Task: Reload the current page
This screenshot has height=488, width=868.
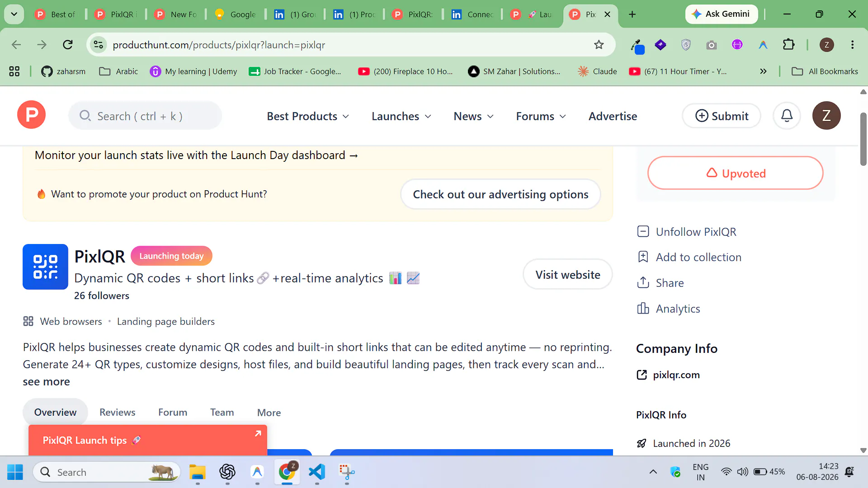Action: coord(68,45)
